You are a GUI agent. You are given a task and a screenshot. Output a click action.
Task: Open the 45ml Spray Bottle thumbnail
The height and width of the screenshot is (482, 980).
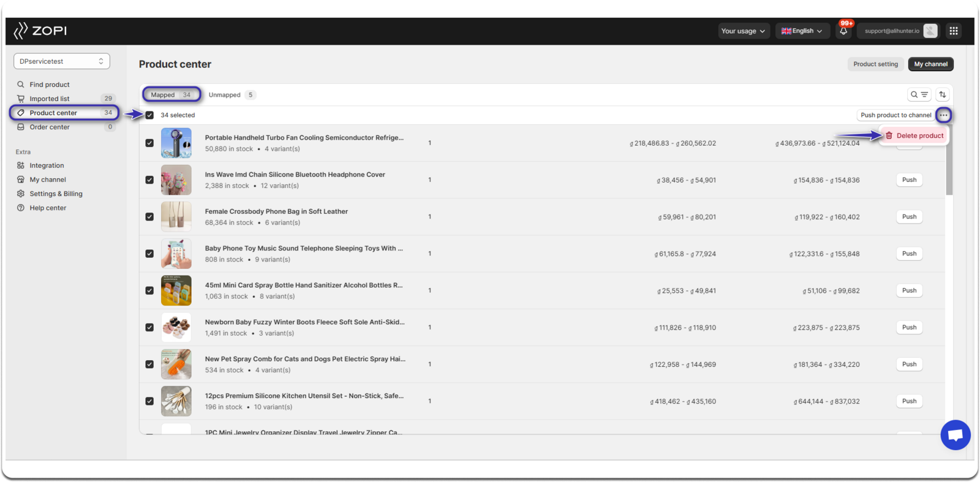[176, 290]
